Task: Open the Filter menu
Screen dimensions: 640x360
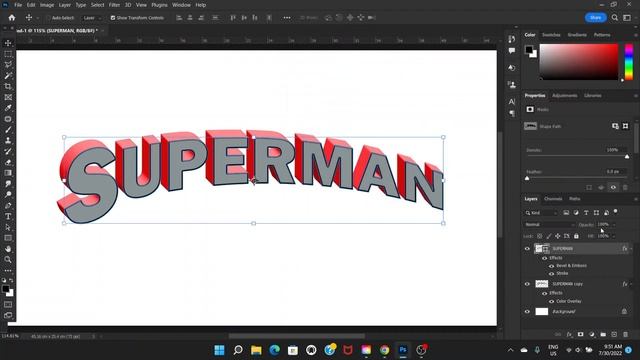Action: [114, 5]
